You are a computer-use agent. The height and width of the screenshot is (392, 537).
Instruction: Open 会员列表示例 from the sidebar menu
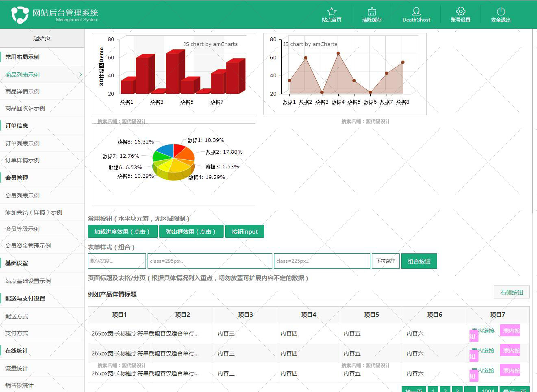click(22, 196)
